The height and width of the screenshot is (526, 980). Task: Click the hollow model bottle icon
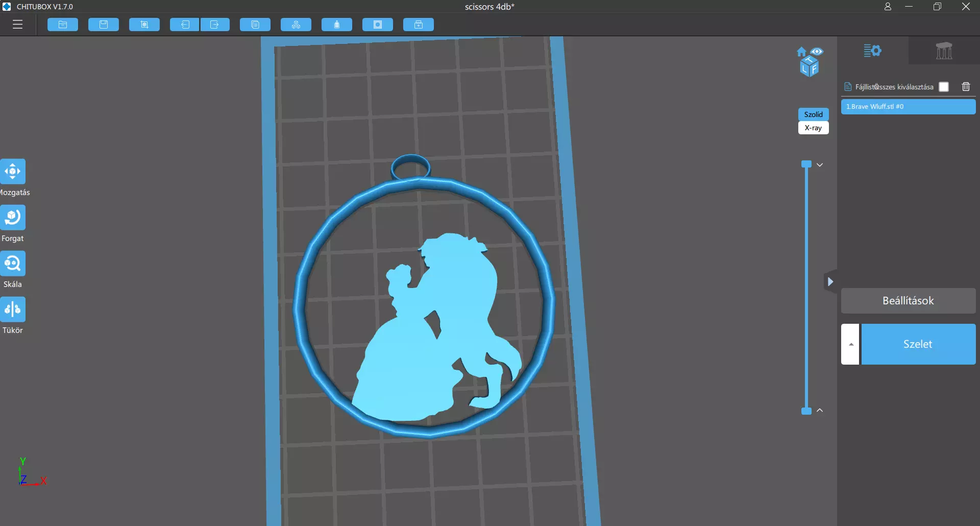tap(337, 25)
